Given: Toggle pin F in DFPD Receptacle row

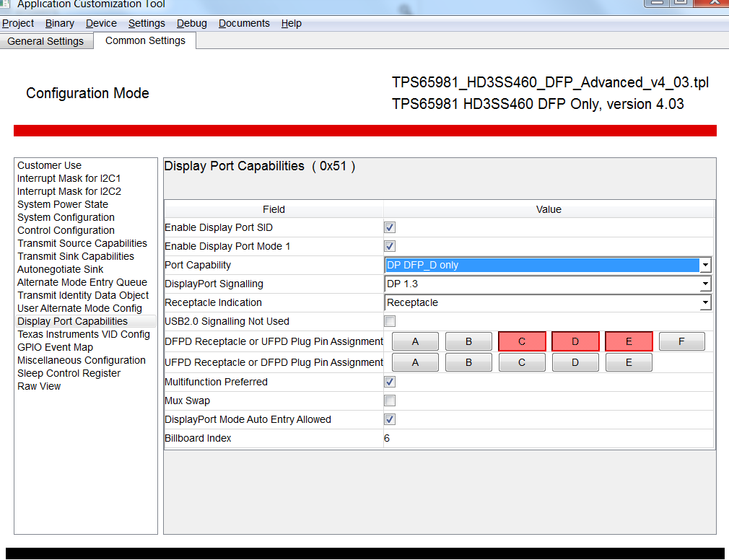Looking at the screenshot, I should click(681, 341).
